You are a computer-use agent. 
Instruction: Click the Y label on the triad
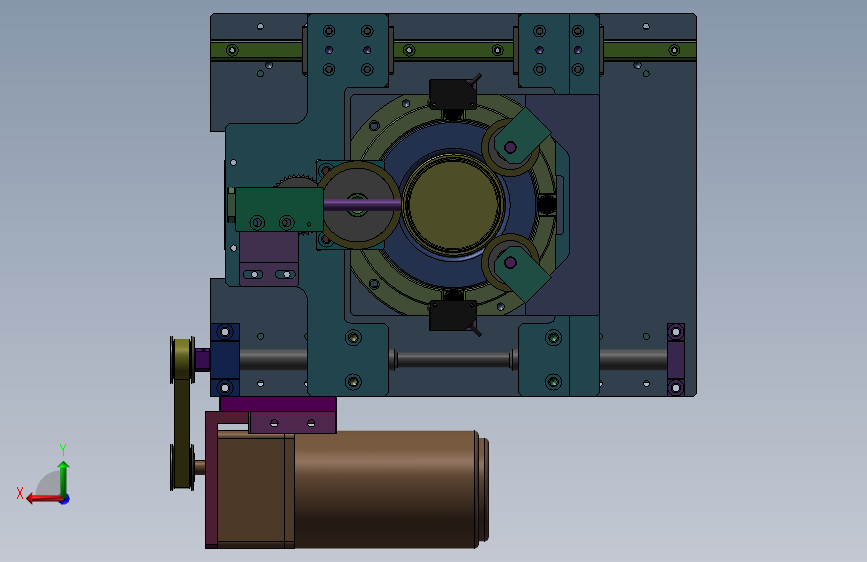tap(63, 449)
